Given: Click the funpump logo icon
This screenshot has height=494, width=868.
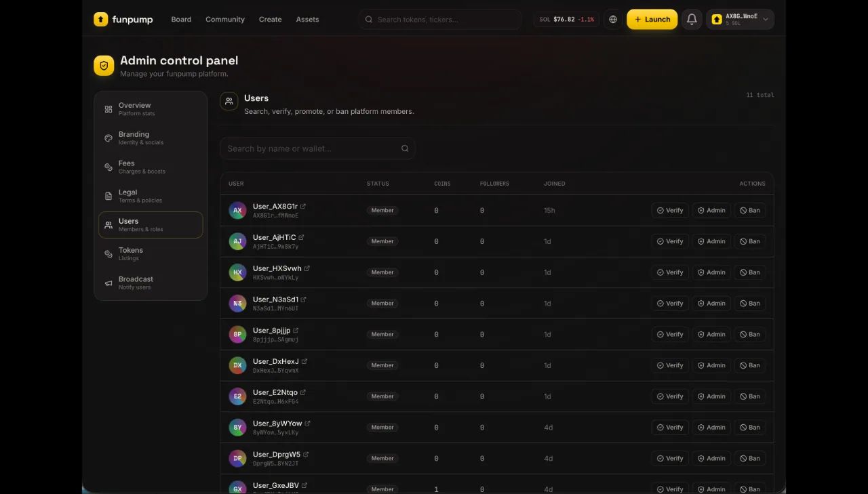Looking at the screenshot, I should tap(101, 20).
